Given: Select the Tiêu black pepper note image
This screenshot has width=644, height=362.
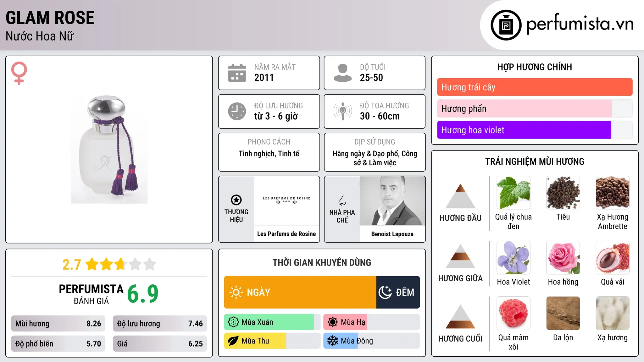Looking at the screenshot, I should 563,193.
